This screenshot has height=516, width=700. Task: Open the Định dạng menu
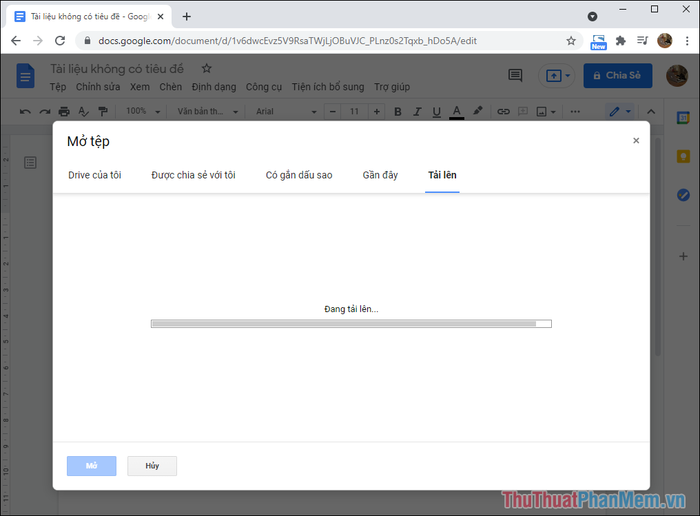coord(214,87)
